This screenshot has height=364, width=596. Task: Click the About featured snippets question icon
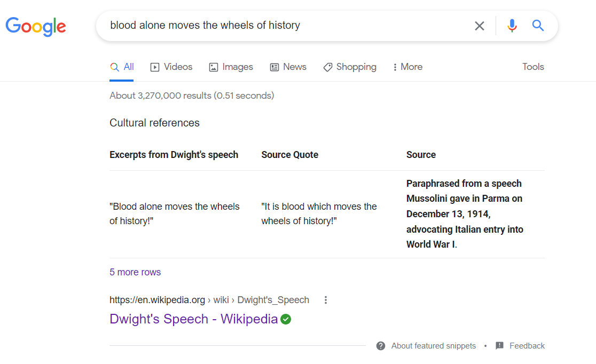click(380, 346)
